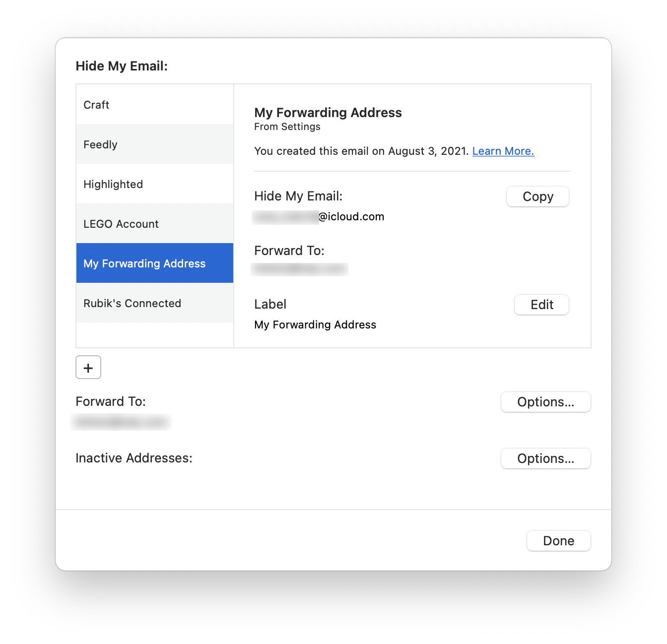Click the From Settings subtitle text

(x=287, y=127)
